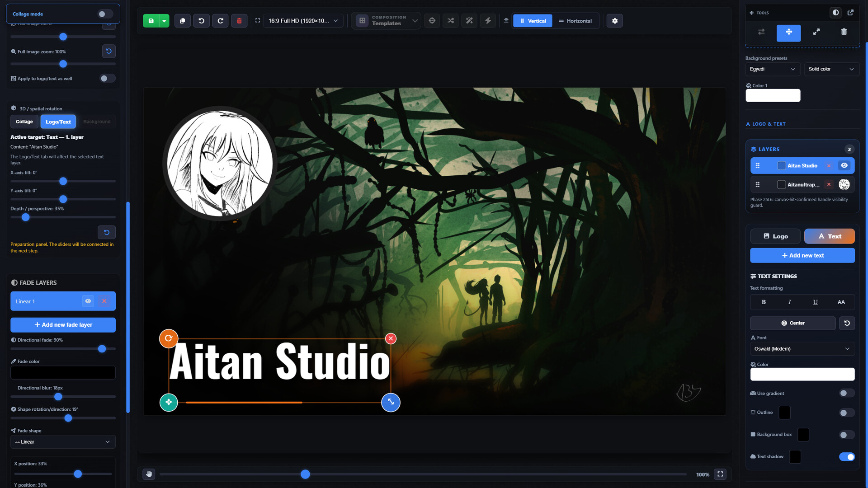Click the fit-to-screen icon by 100%
Image resolution: width=868 pixels, height=488 pixels.
[720, 474]
